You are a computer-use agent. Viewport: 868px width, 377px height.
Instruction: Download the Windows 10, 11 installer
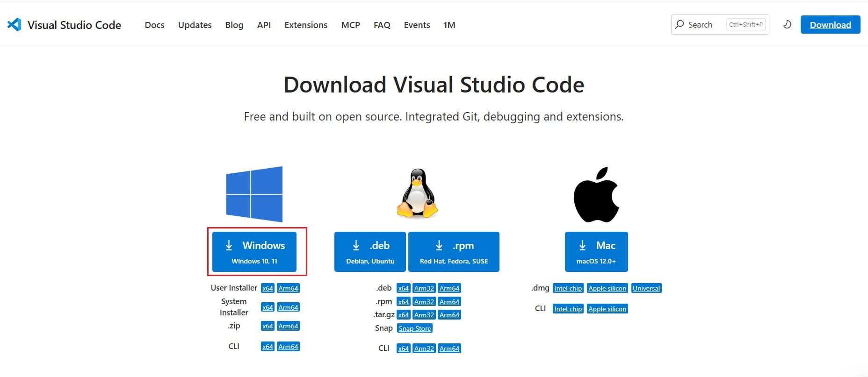[254, 252]
